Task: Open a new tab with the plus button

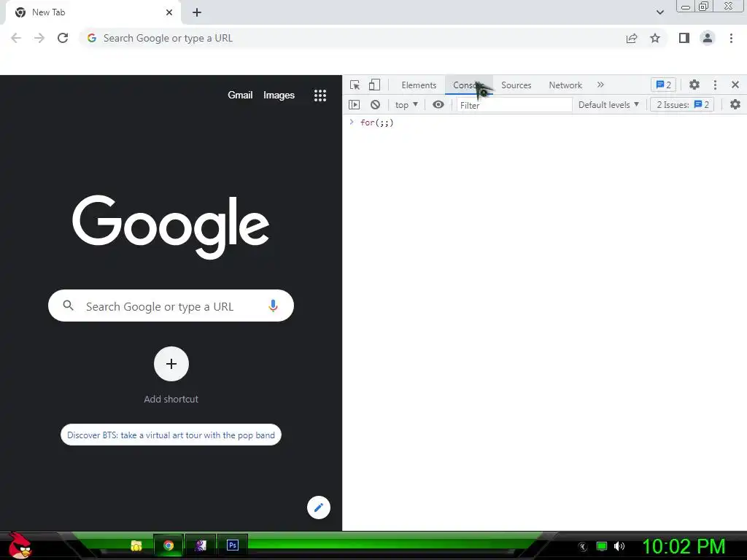Action: point(197,12)
